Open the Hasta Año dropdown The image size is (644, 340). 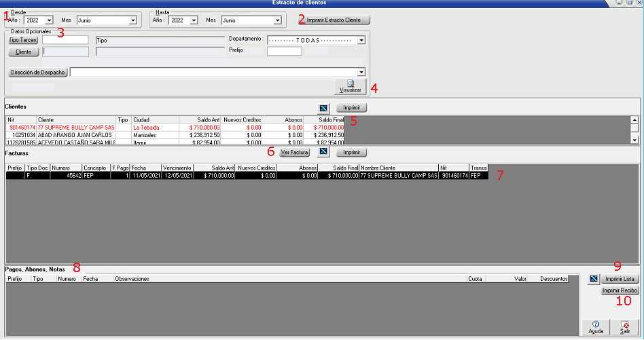click(x=194, y=20)
